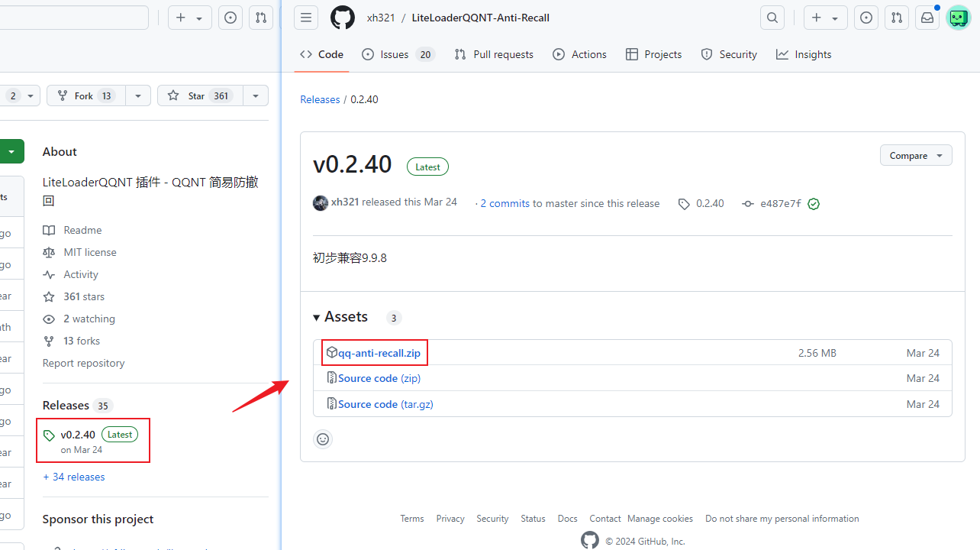This screenshot has width=980, height=550.
Task: Download Source code (tar.gz)
Action: [x=385, y=404]
